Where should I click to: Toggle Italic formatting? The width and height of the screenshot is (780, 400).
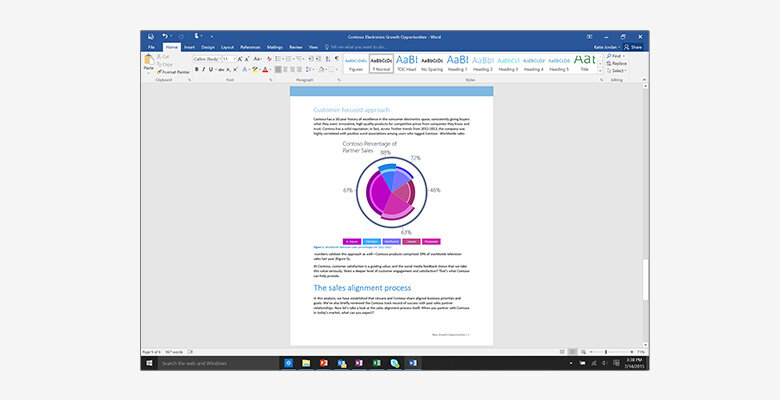pyautogui.click(x=206, y=70)
